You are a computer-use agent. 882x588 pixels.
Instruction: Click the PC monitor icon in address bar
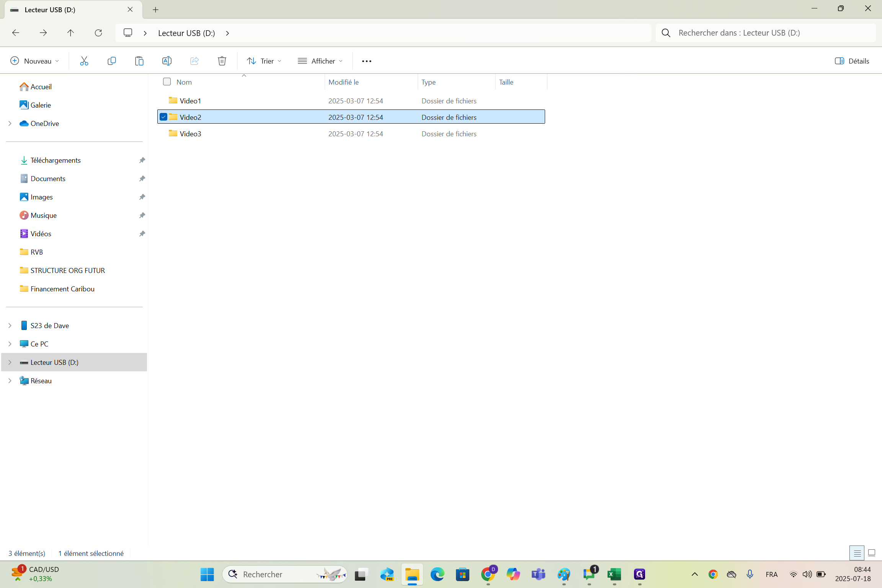[128, 33]
